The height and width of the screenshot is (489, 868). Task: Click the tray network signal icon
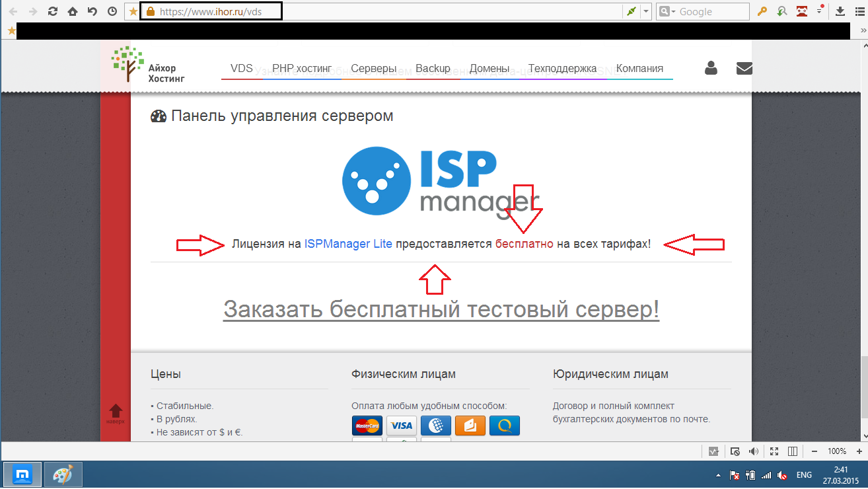766,475
